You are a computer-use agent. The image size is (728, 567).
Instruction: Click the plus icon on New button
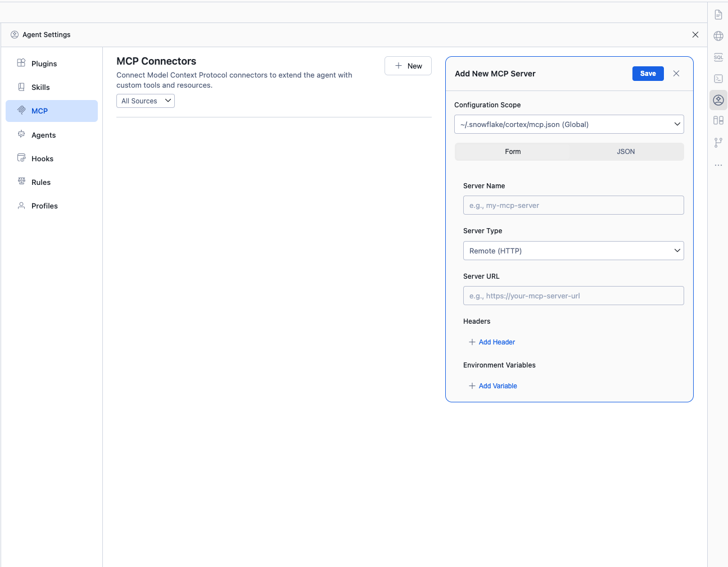[399, 66]
